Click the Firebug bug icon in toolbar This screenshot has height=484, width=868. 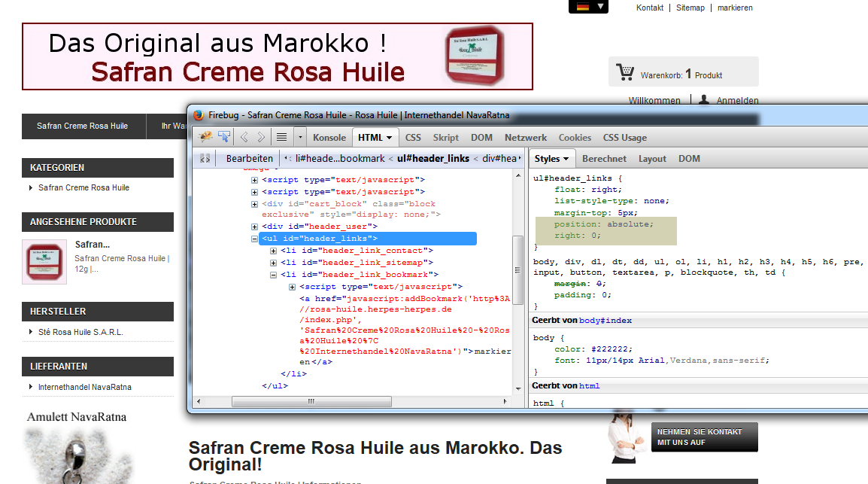[205, 137]
